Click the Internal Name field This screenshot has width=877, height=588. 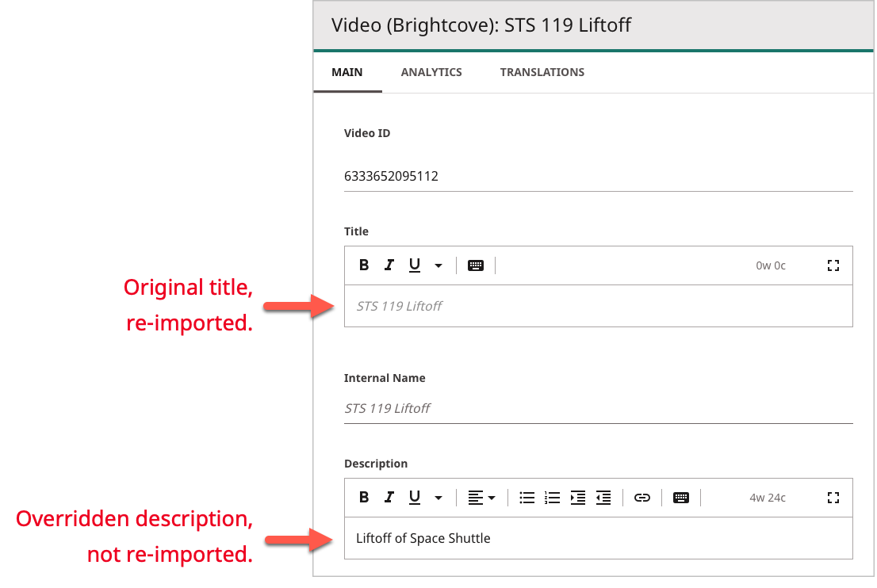coord(599,409)
